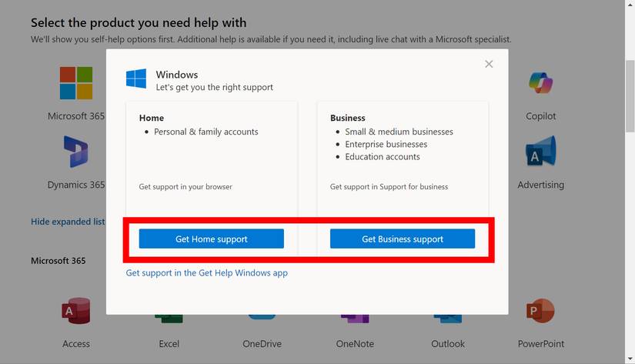Click the page's vertical scrollbar thumb

tap(630, 96)
